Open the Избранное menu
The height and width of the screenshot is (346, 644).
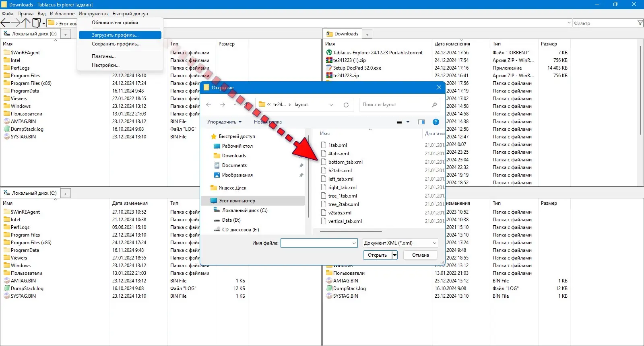pyautogui.click(x=62, y=14)
